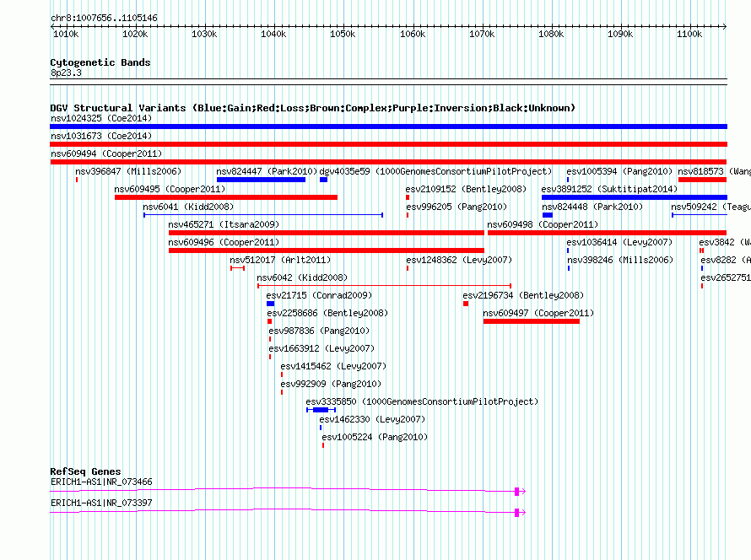This screenshot has height=560, width=751.
Task: Open the nsv396847 (Mills2006) variant label
Action: (x=128, y=171)
